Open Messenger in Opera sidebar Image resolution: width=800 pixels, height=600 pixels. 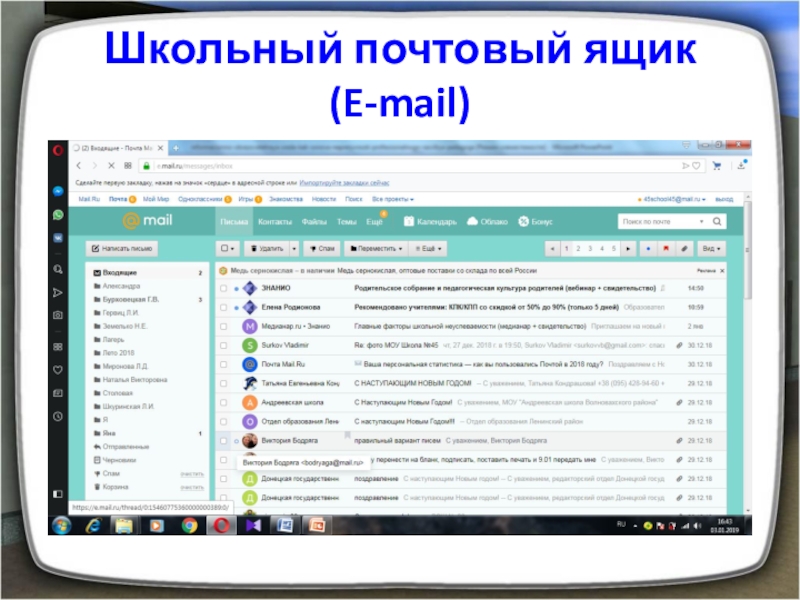pos(58,191)
